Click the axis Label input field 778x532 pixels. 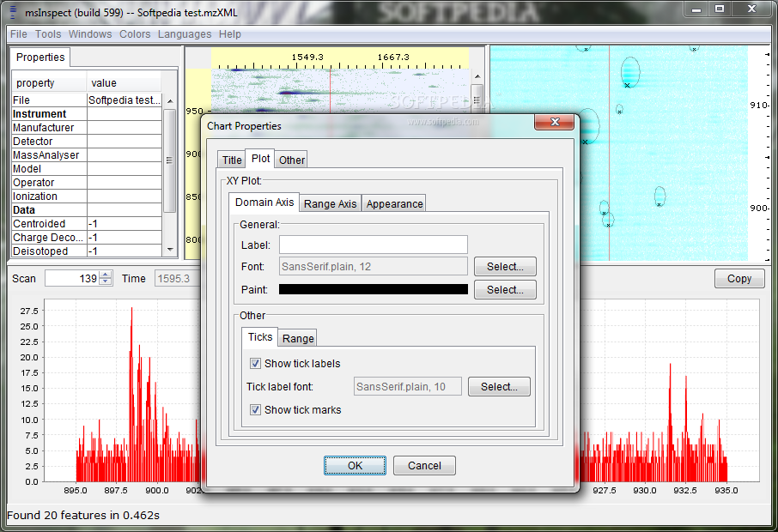click(374, 245)
